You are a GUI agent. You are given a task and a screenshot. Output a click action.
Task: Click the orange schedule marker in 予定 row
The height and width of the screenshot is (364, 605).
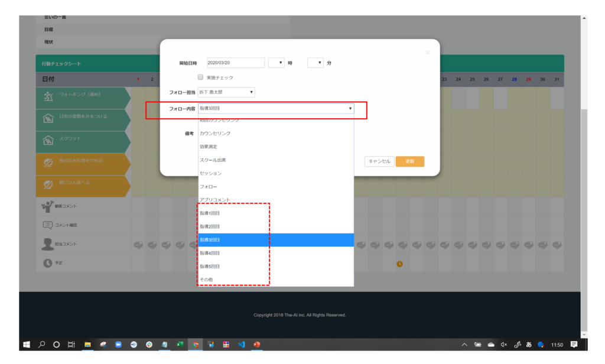click(x=399, y=264)
